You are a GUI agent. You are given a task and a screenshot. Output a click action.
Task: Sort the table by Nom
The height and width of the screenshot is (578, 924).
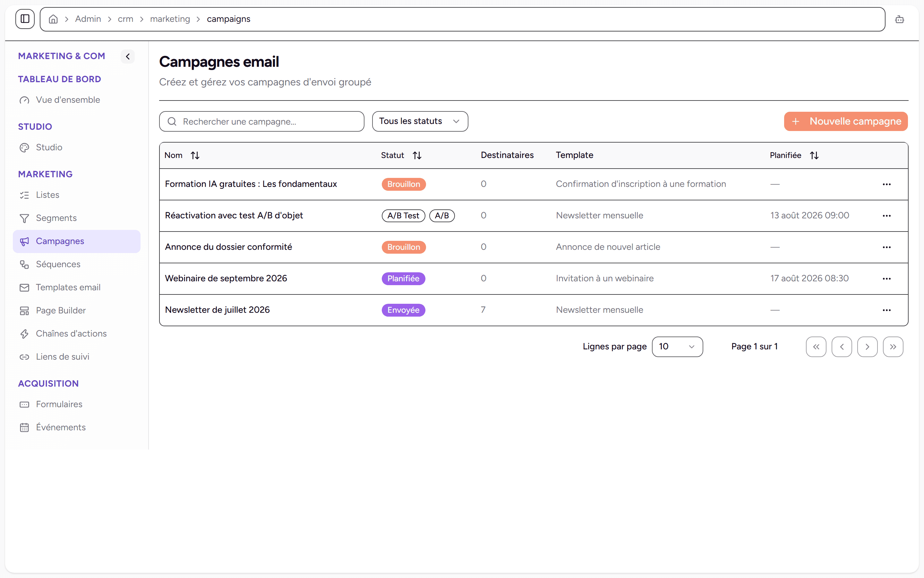point(182,155)
